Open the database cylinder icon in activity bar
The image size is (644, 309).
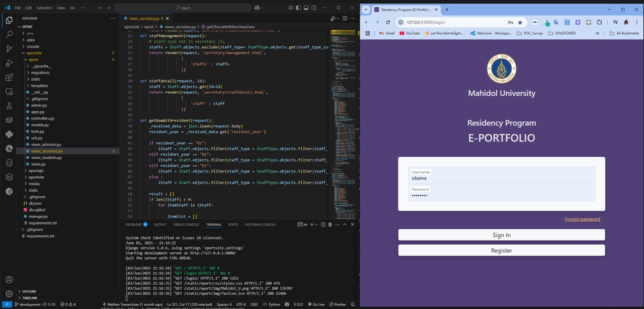pos(9,163)
